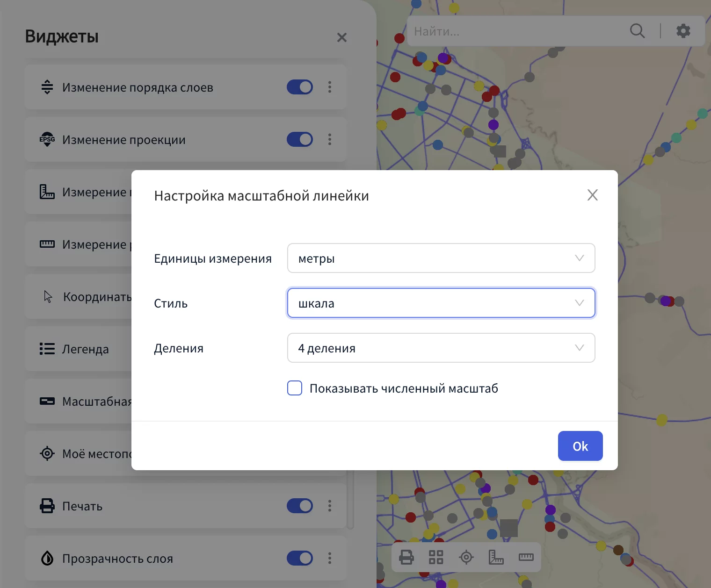This screenshot has width=711, height=588.
Task: Open settings via gear icon
Action: coord(683,31)
